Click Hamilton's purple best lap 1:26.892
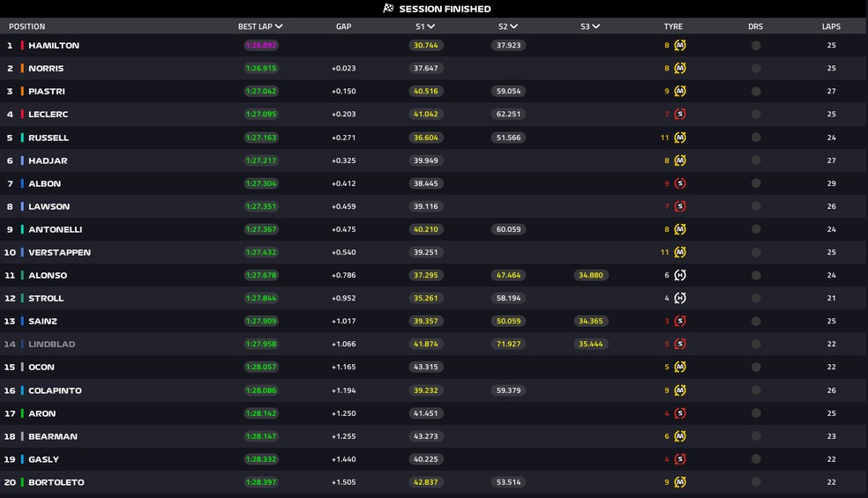Screen dimensions: 868x498 [x=261, y=45]
